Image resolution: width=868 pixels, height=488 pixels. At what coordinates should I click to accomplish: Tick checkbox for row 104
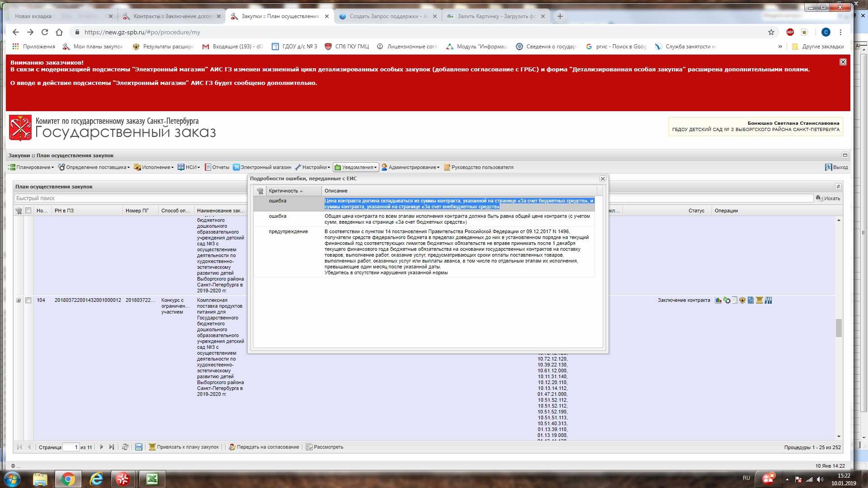pyautogui.click(x=28, y=300)
